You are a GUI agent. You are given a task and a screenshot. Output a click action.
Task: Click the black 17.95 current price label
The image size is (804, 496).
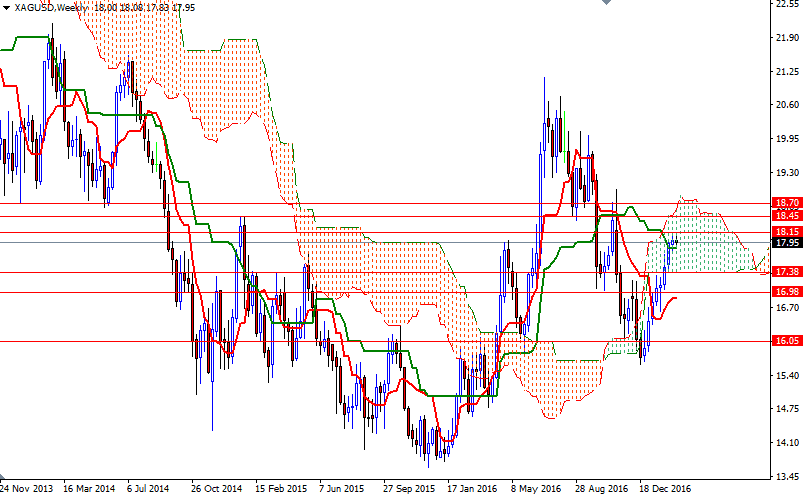(787, 243)
